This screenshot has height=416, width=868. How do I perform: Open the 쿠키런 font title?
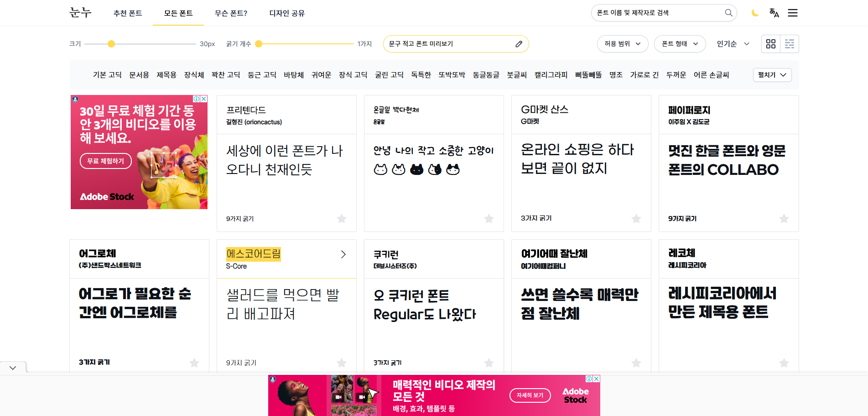pos(386,254)
